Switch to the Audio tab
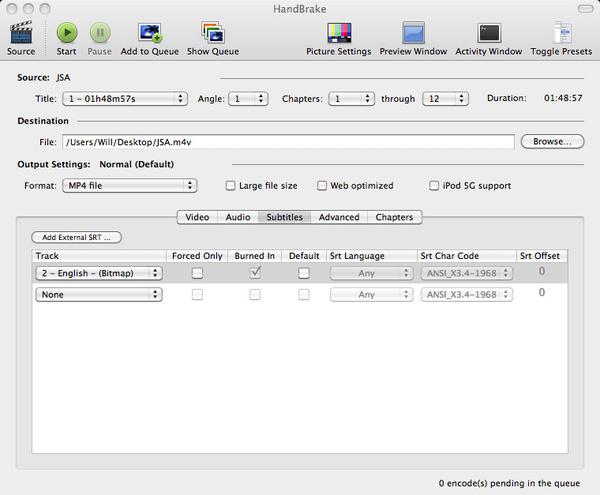600x495 pixels. click(x=238, y=217)
